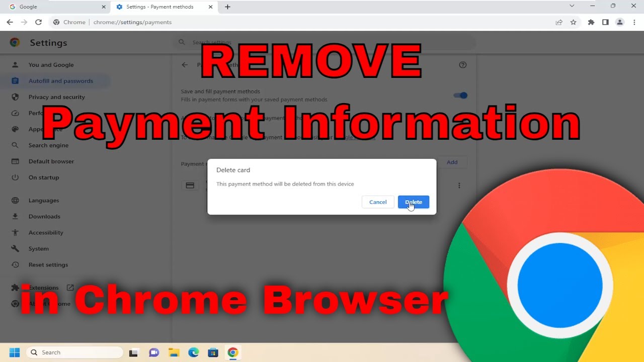Open Accessibility settings
Viewport: 644px width, 362px height.
46,232
